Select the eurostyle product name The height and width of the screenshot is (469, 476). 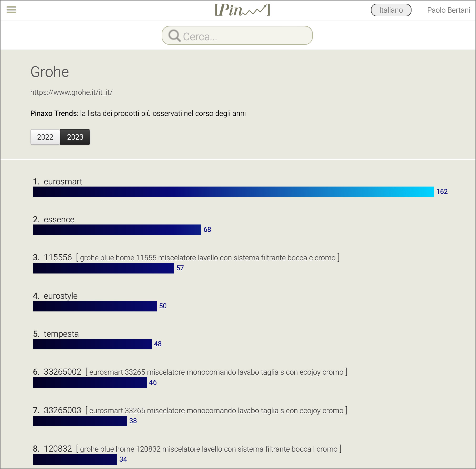[61, 296]
